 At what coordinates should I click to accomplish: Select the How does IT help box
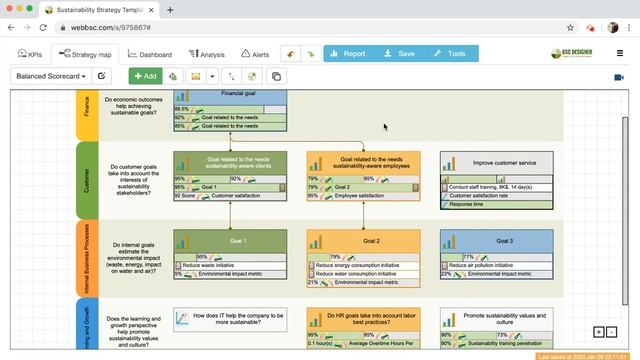[x=230, y=320]
